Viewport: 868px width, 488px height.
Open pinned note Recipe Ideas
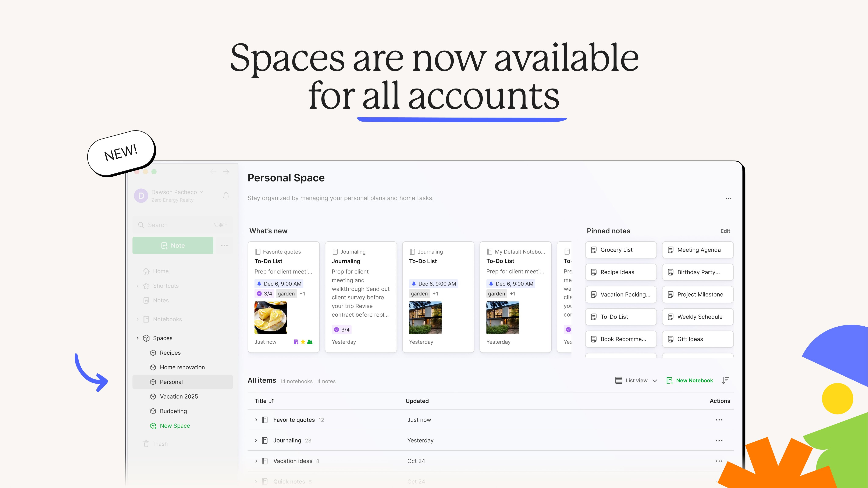click(x=621, y=272)
